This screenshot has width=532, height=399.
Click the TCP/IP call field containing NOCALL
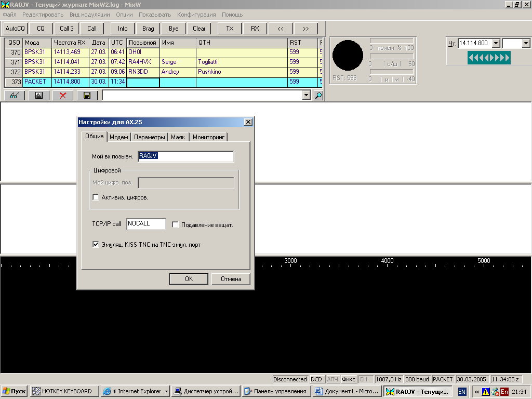[x=145, y=224]
